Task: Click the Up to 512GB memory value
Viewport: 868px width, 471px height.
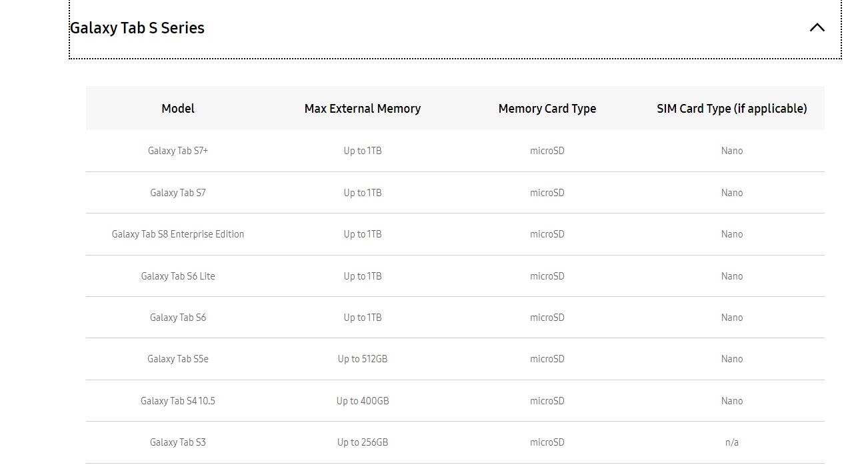Action: coord(363,359)
